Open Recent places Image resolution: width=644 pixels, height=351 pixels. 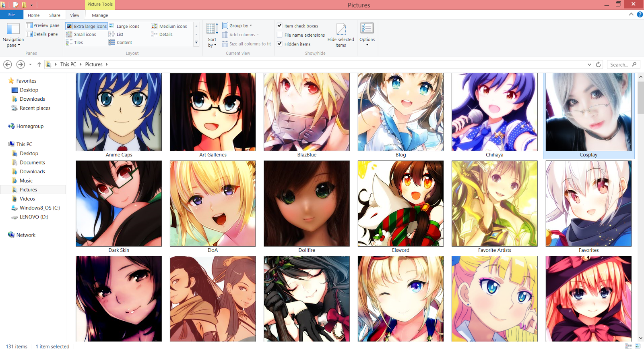click(x=31, y=108)
